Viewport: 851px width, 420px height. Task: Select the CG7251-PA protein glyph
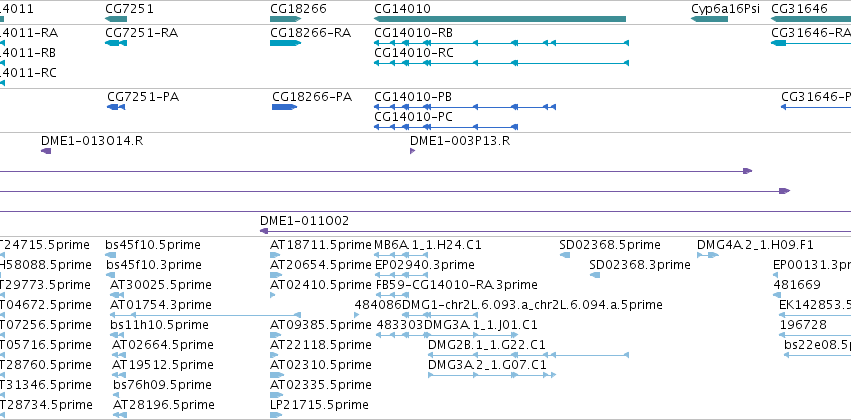[116, 107]
